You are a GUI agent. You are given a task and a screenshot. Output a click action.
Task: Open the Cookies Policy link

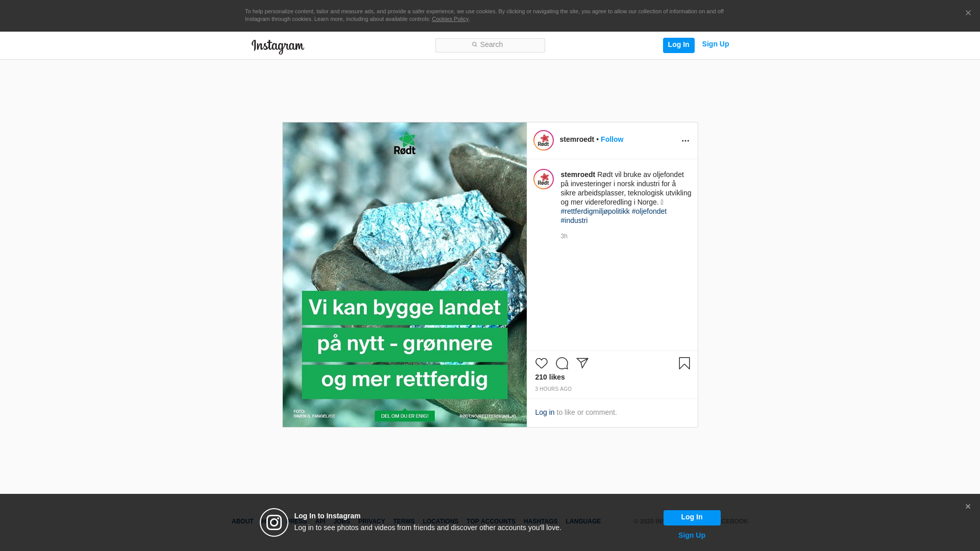[450, 19]
